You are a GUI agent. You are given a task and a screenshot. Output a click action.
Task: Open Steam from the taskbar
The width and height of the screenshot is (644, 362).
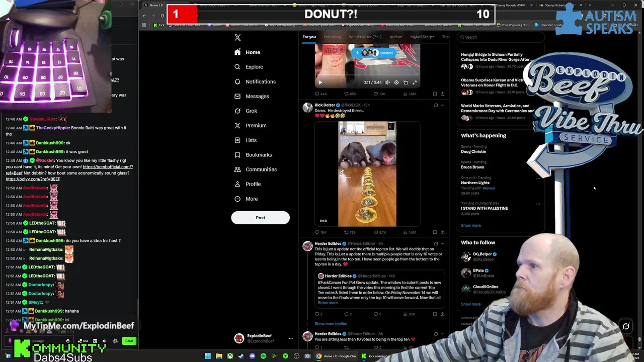[241, 356]
